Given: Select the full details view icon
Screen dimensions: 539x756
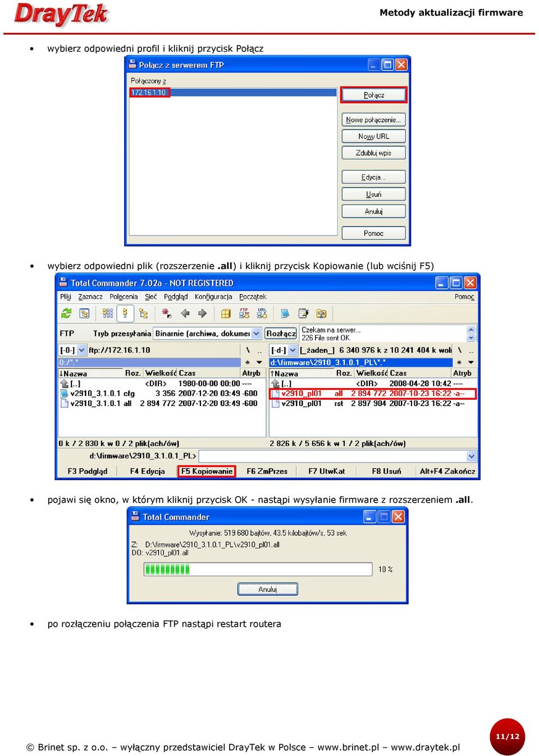Looking at the screenshot, I should (125, 313).
